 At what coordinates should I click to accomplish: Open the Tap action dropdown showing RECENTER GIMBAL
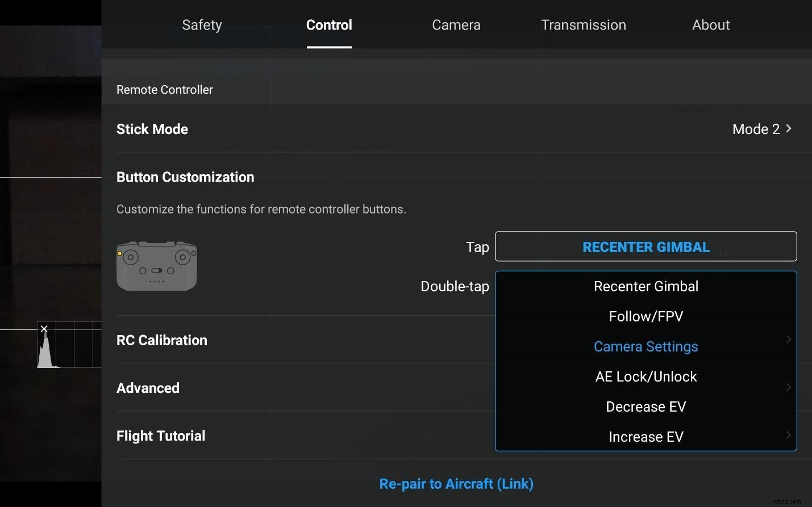point(646,246)
